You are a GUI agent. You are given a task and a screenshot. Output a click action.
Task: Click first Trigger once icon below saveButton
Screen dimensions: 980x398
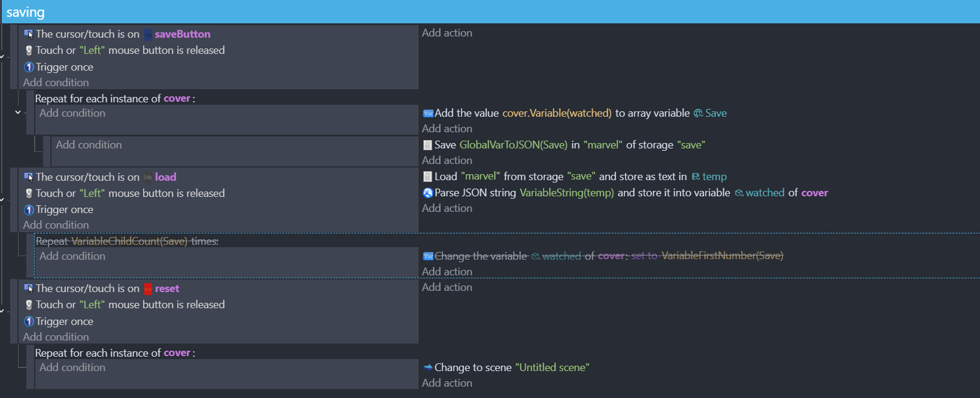28,67
